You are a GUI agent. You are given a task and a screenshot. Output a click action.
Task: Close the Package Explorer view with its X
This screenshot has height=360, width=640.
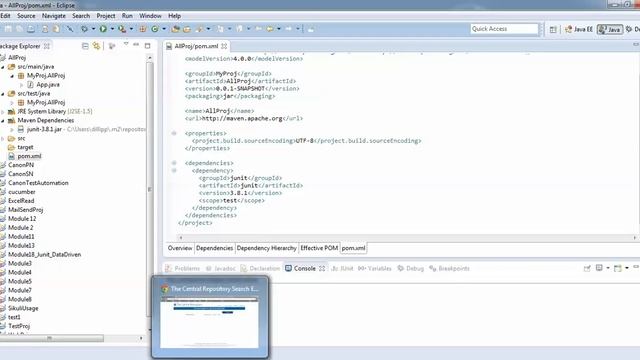click(x=47, y=46)
